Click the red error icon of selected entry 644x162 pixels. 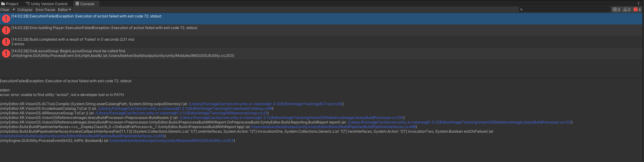click(x=6, y=19)
